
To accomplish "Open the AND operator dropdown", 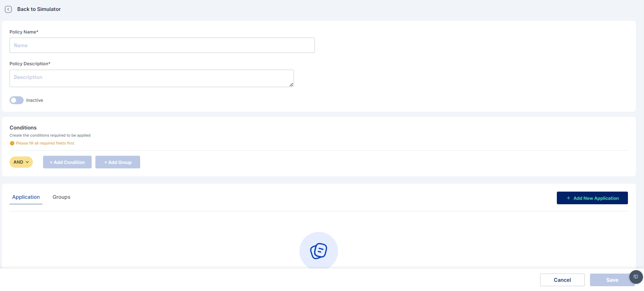I will click(x=19, y=162).
